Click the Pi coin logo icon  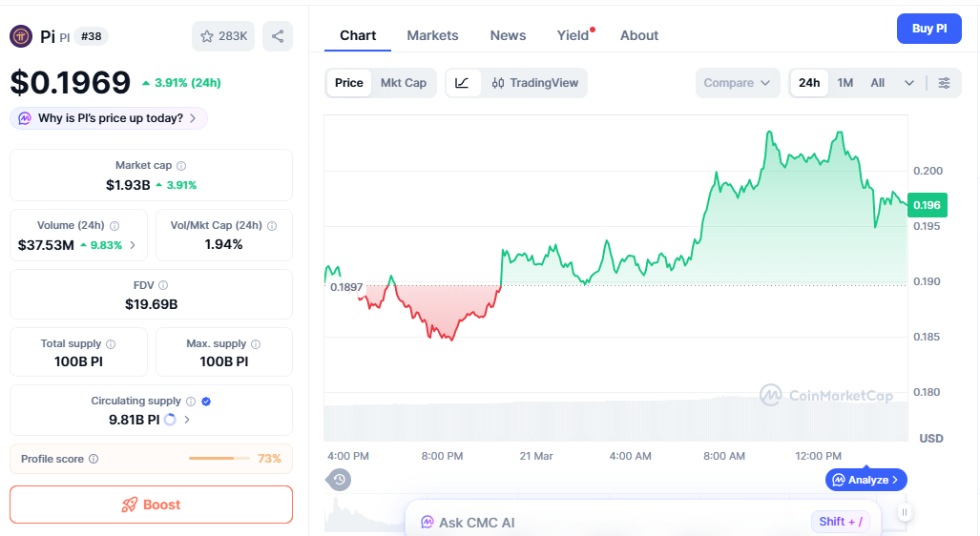coord(21,36)
